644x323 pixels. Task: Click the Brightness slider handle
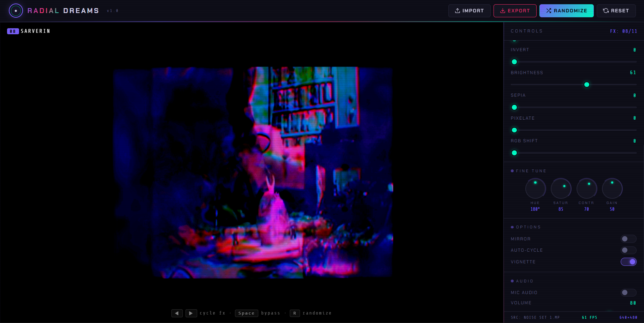(x=587, y=85)
